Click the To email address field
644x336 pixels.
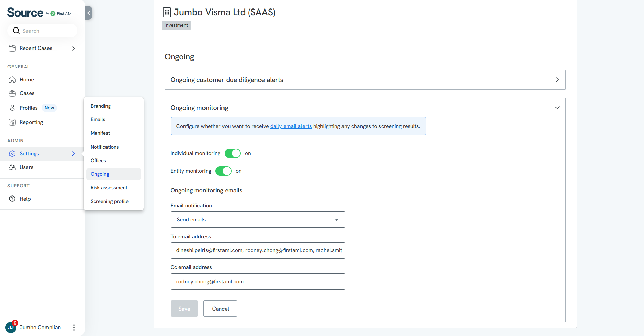258,250
